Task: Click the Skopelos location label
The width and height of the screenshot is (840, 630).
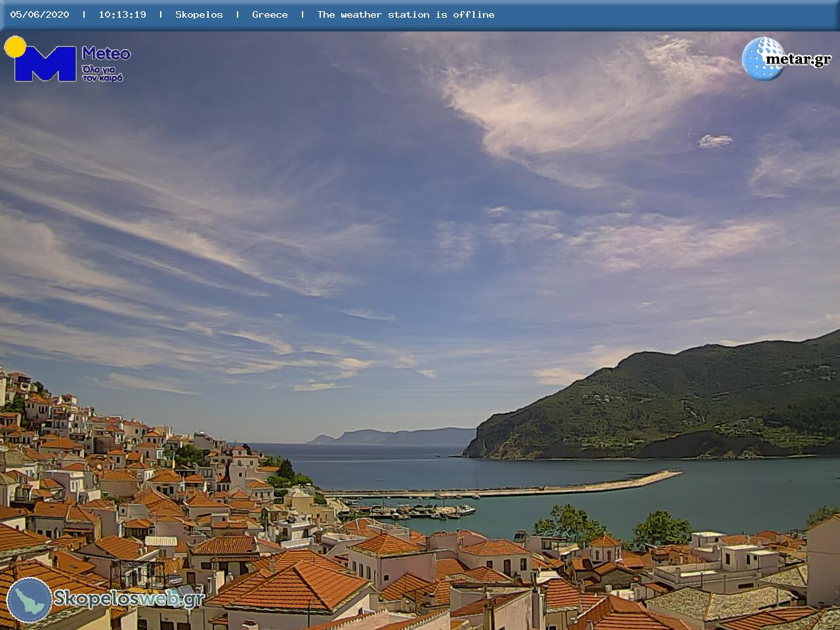Action: (x=199, y=14)
